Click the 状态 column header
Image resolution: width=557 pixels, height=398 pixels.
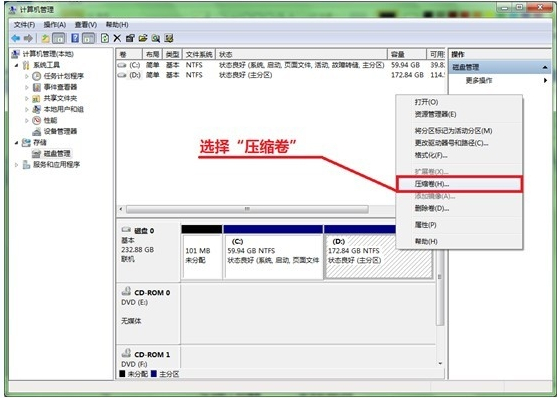[x=302, y=54]
